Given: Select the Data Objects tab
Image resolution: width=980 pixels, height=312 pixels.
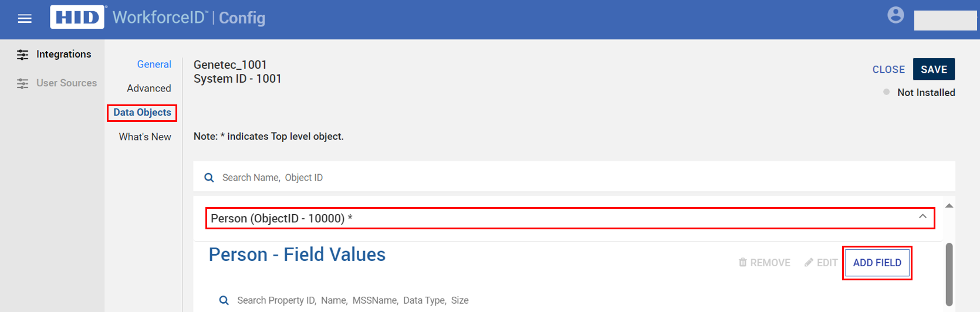Looking at the screenshot, I should point(142,113).
